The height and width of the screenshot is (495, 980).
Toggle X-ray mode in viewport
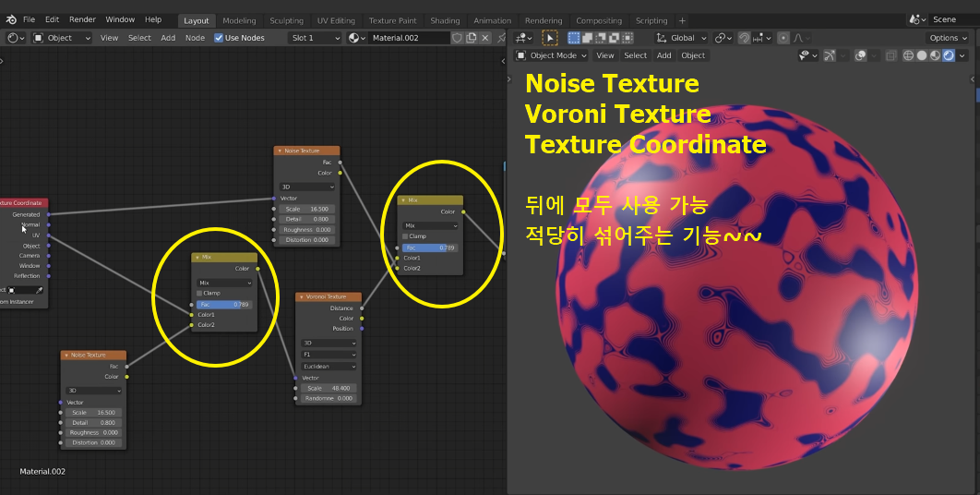(891, 55)
